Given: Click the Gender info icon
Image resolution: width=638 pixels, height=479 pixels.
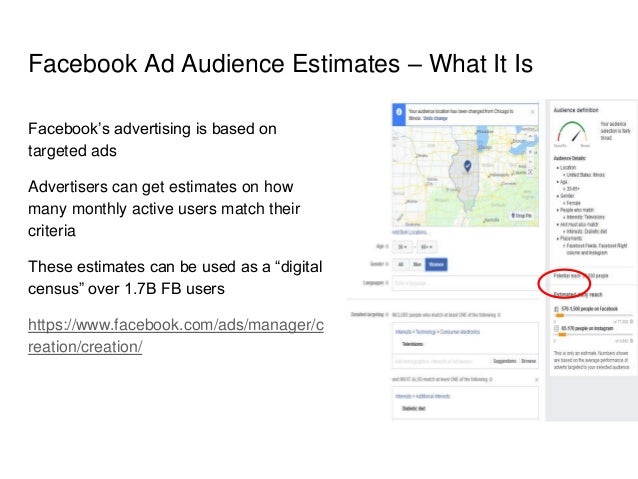Looking at the screenshot, I should (387, 264).
